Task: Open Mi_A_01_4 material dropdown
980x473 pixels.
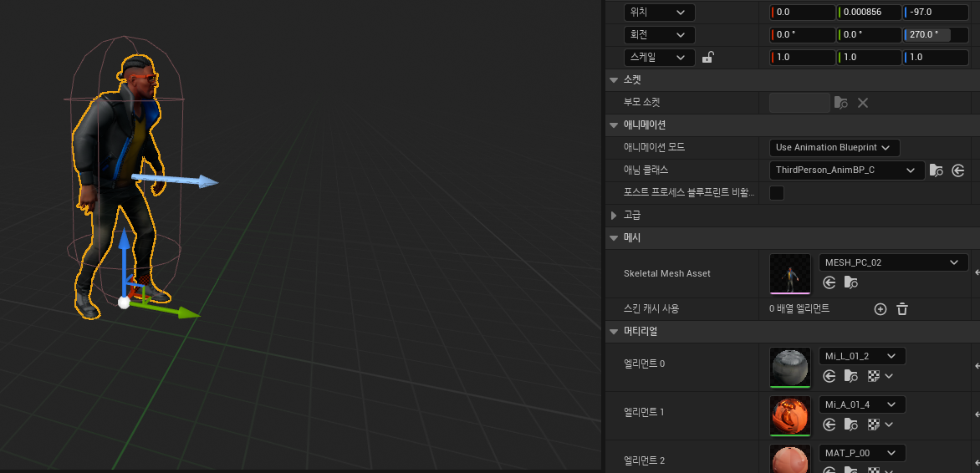Action: click(862, 404)
